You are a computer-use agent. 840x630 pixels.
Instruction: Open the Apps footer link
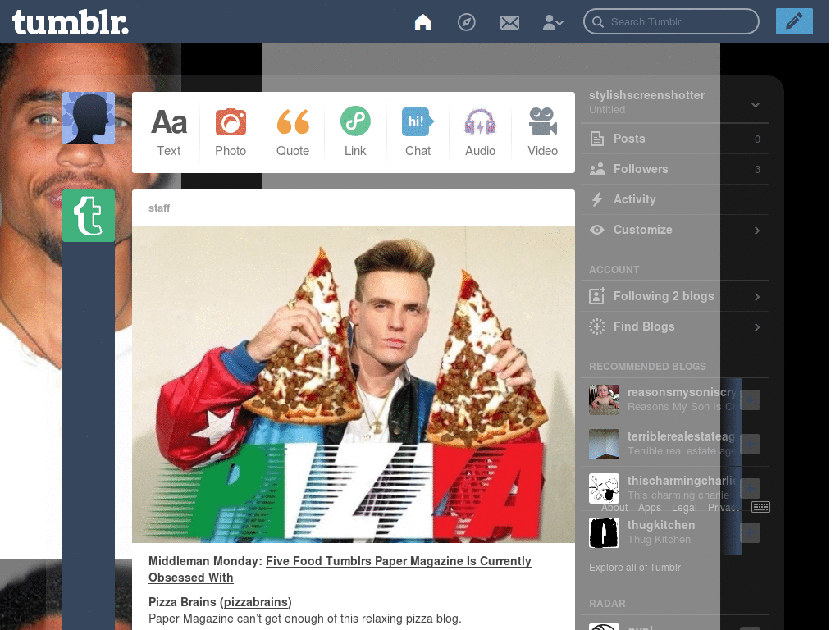point(650,507)
